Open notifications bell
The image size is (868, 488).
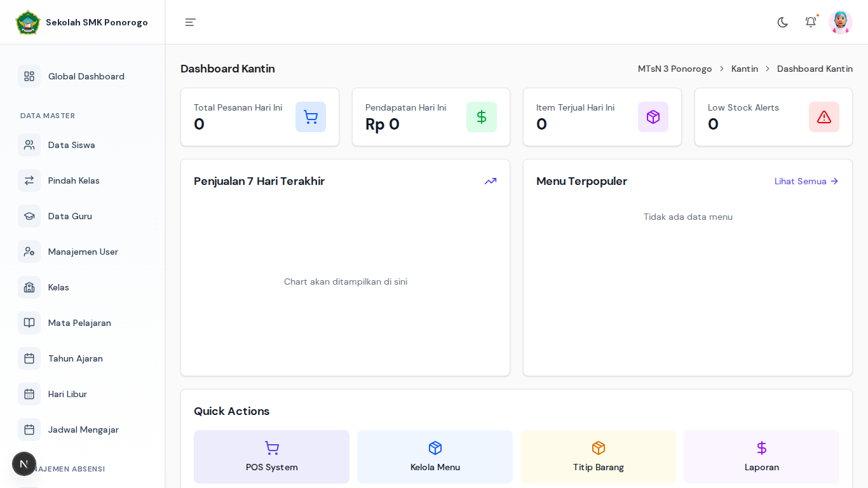click(811, 22)
